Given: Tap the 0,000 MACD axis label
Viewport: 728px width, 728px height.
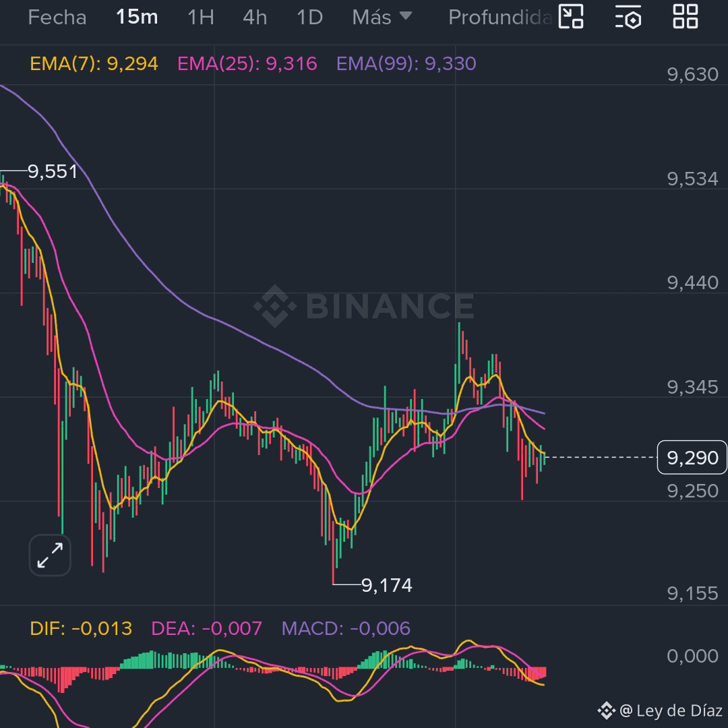Looking at the screenshot, I should [x=693, y=656].
